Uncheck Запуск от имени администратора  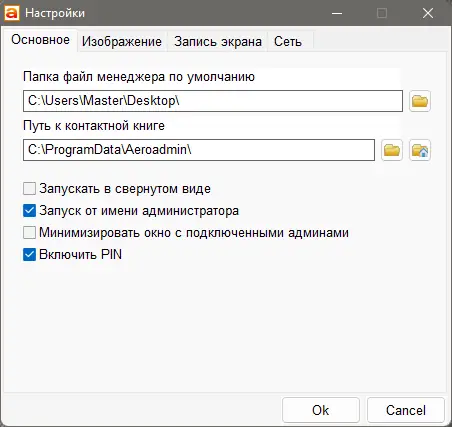[x=29, y=211]
